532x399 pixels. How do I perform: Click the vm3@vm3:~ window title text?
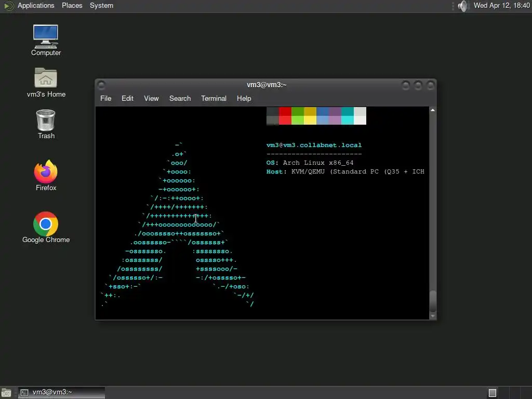[267, 85]
